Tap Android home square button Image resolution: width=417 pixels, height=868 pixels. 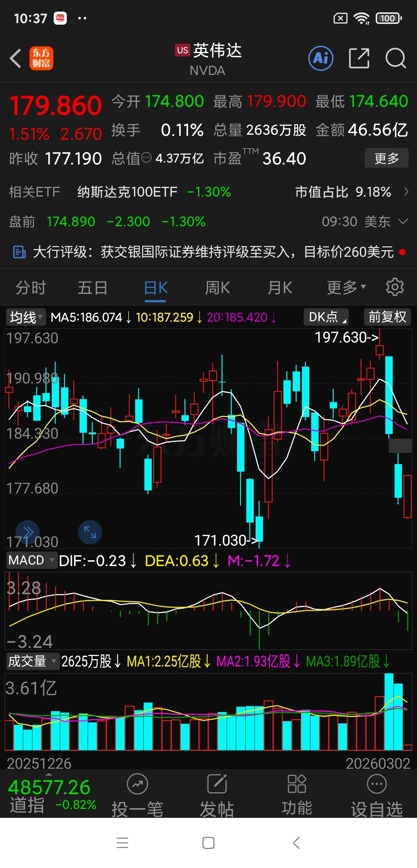[x=208, y=843]
